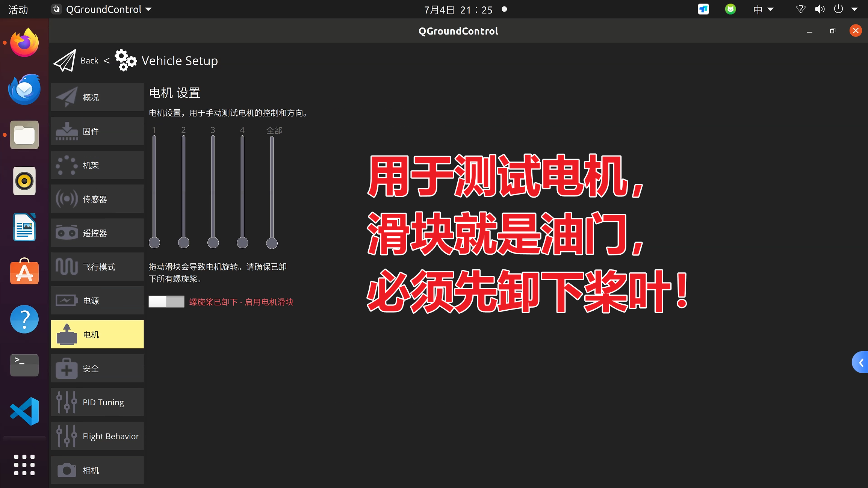868x488 pixels.
Task: Open the 中 input method dropdown
Action: point(763,9)
